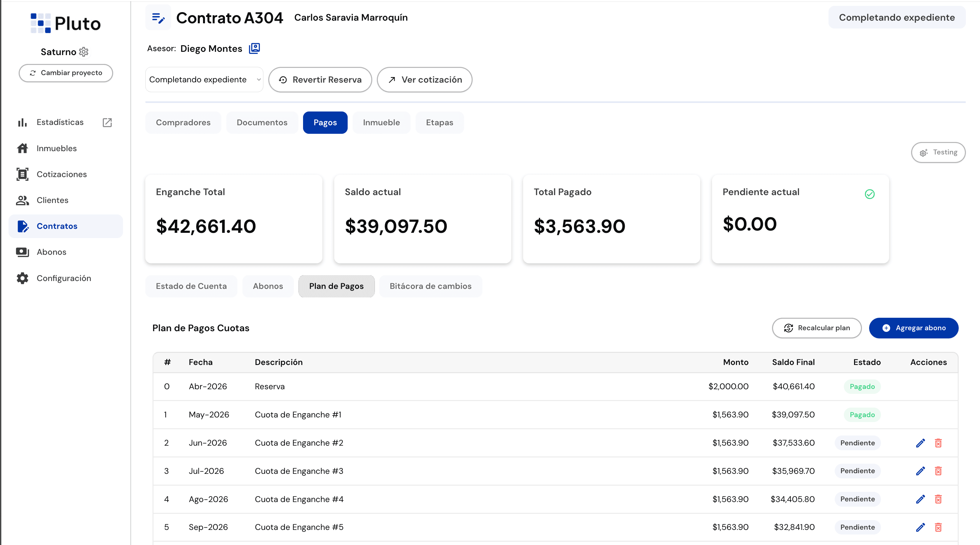980x545 pixels.
Task: Click the green check on Pendiente actual
Action: point(870,194)
